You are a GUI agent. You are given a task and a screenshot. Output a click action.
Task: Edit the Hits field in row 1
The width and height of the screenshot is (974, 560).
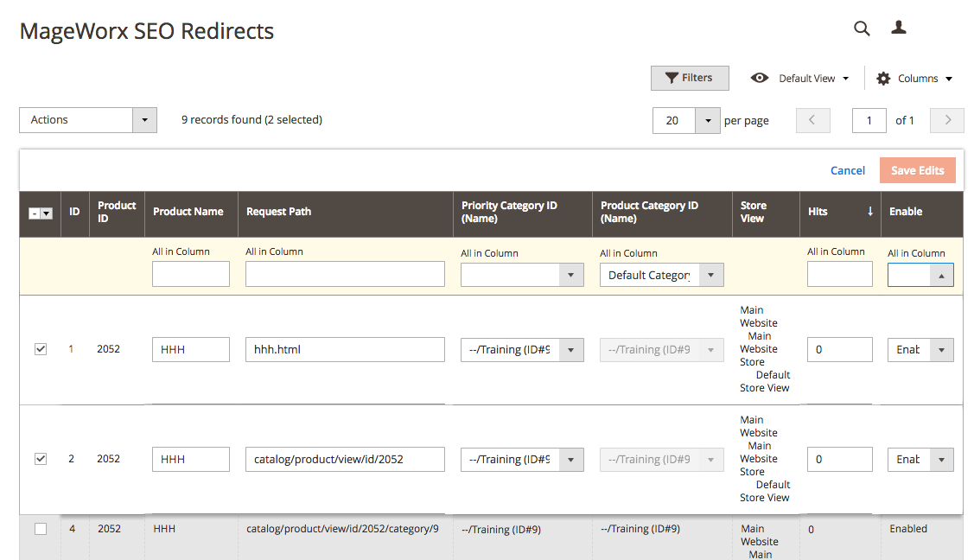[839, 349]
